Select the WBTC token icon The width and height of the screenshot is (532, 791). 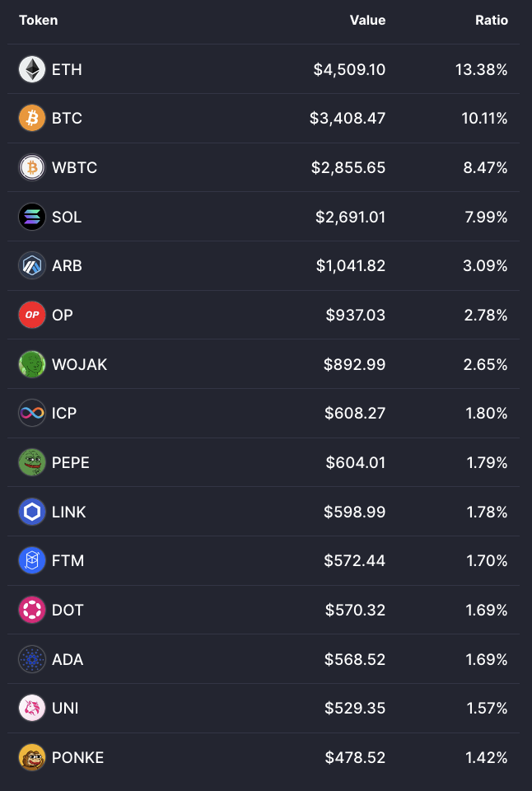32,167
